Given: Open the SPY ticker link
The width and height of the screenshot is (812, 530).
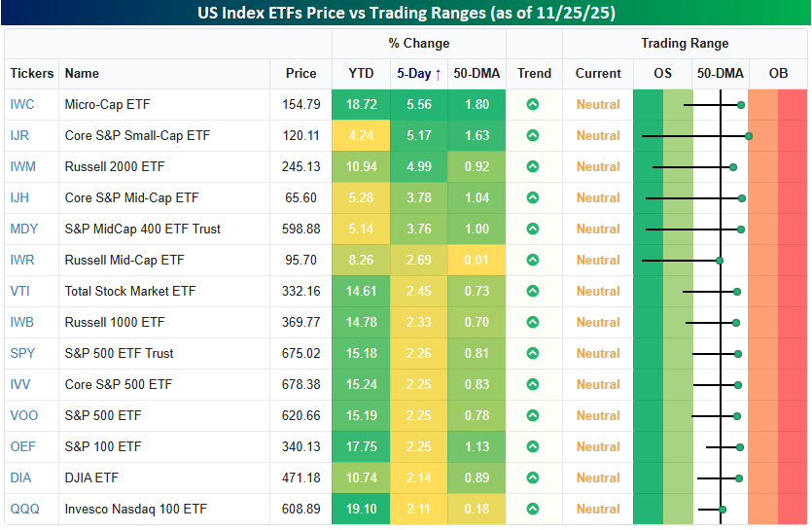Looking at the screenshot, I should click(x=23, y=354).
